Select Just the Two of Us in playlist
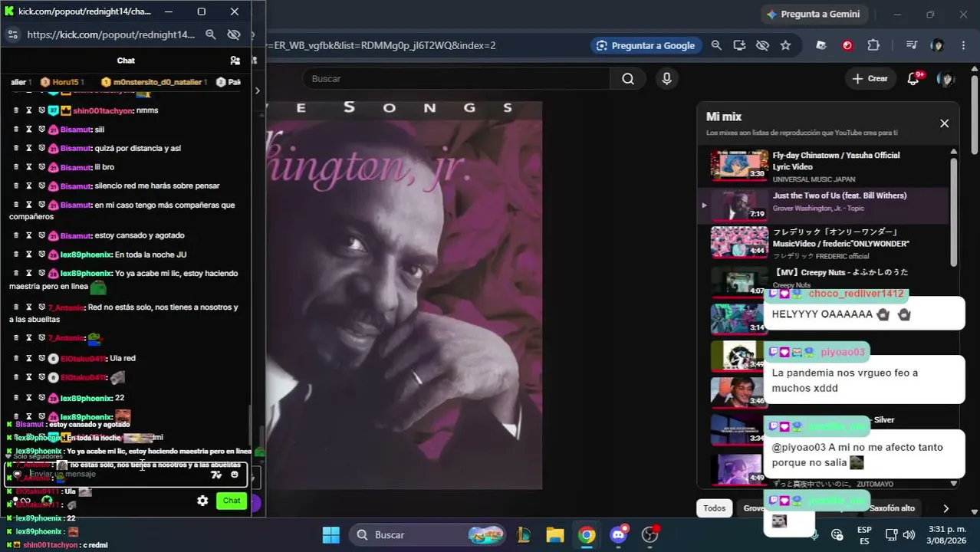Viewport: 980px width, 552px height. [824, 205]
